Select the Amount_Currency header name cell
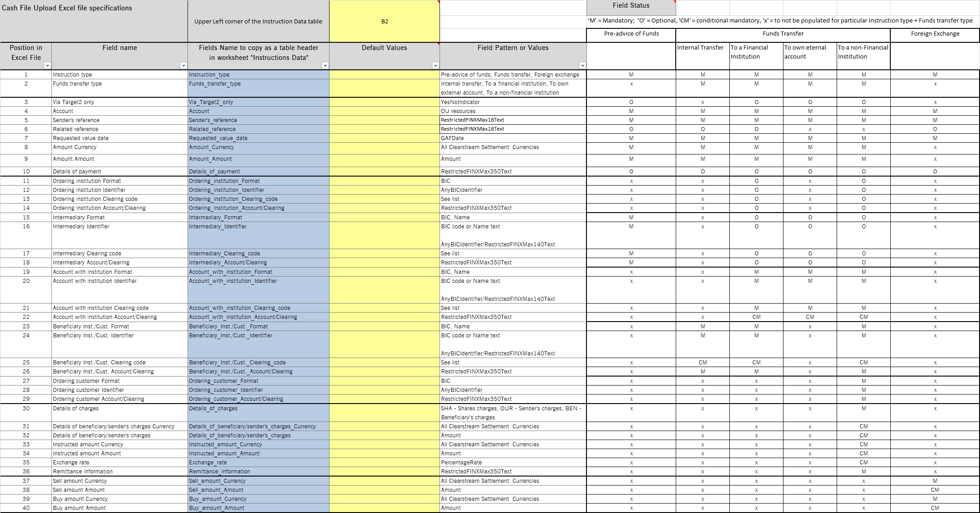Screen dimensions: 980x513 coord(258,148)
